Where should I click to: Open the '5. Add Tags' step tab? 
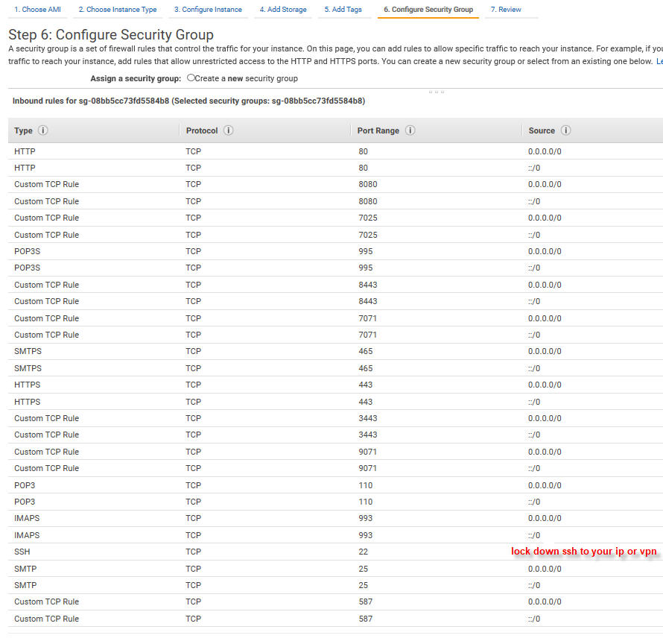pos(345,10)
